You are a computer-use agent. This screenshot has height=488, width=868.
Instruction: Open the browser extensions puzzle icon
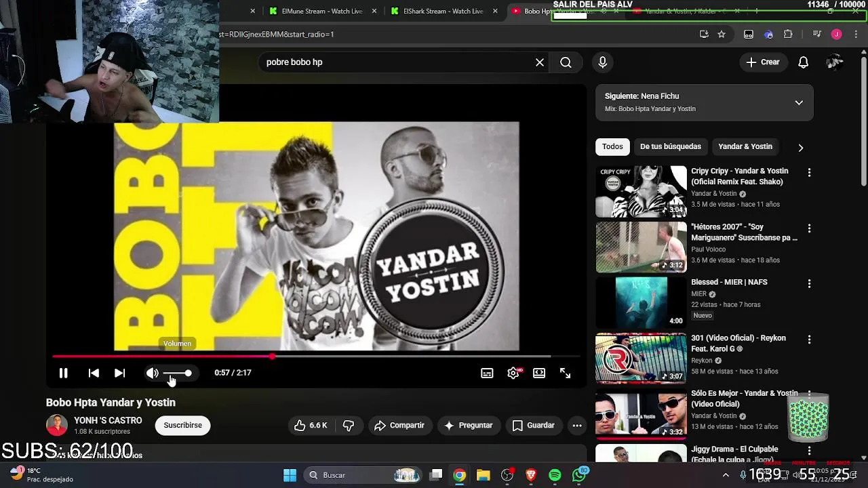[x=788, y=34]
